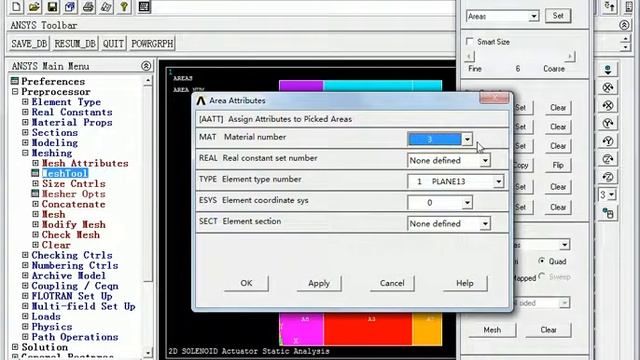Click the Open ANSYS File folder icon
Image resolution: width=640 pixels, height=360 pixels.
click(34, 7)
